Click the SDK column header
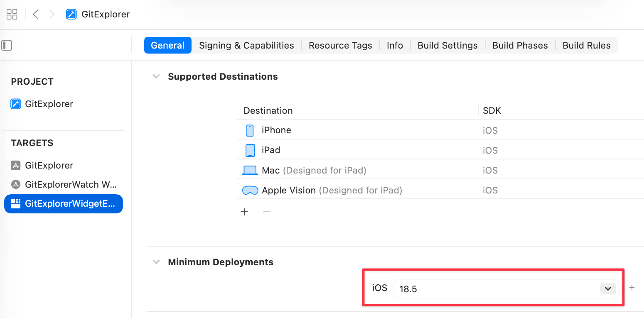This screenshot has width=644, height=318. (x=492, y=110)
